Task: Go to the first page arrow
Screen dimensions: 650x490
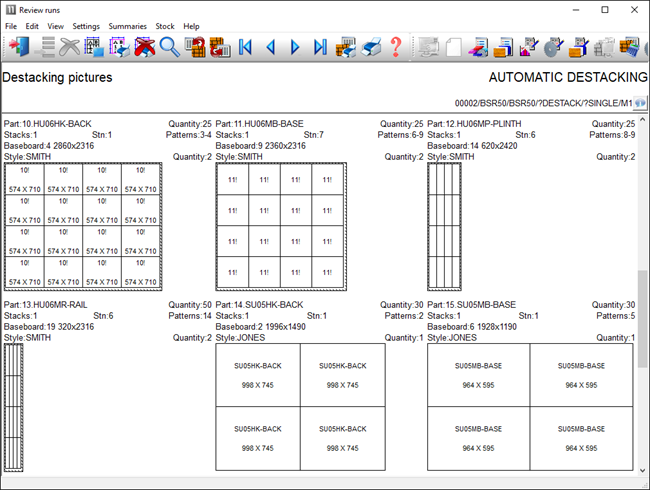Action: point(246,46)
